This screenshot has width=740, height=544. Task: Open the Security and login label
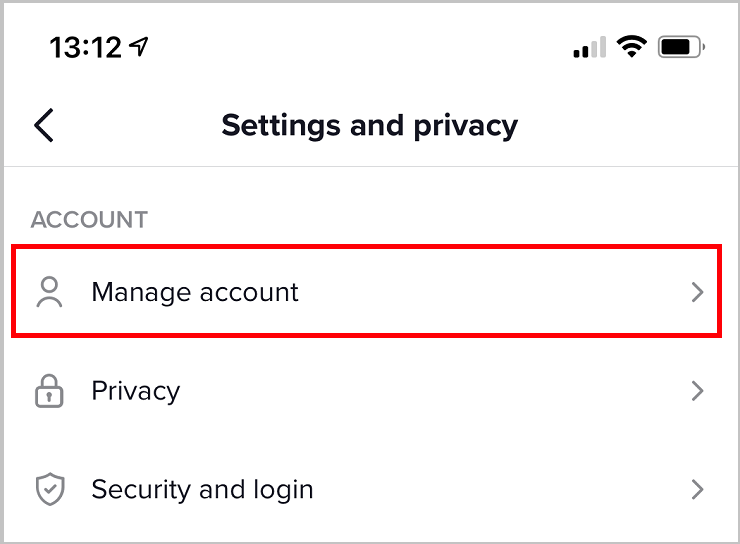[202, 489]
